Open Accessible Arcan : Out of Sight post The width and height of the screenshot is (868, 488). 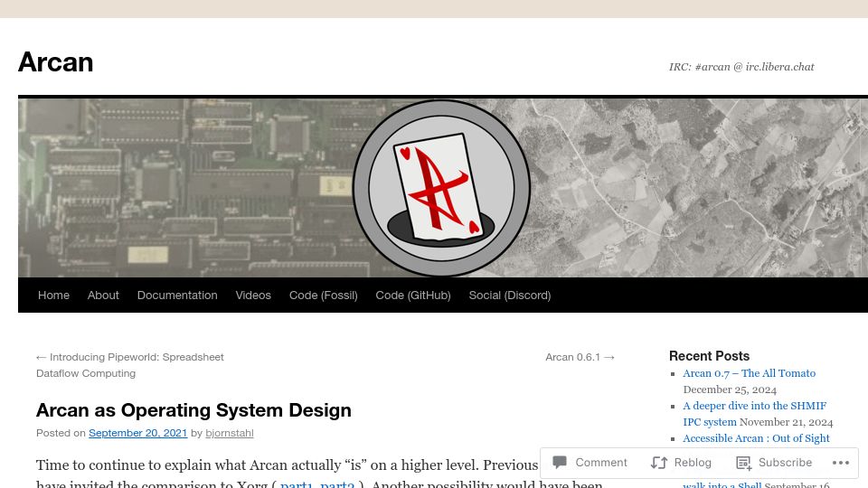pos(756,439)
